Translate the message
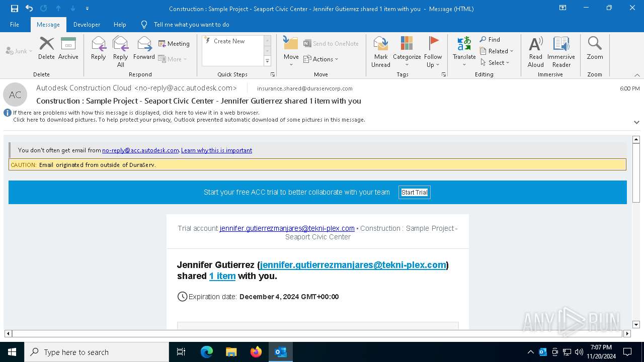Image resolution: width=644 pixels, height=362 pixels. pyautogui.click(x=464, y=51)
